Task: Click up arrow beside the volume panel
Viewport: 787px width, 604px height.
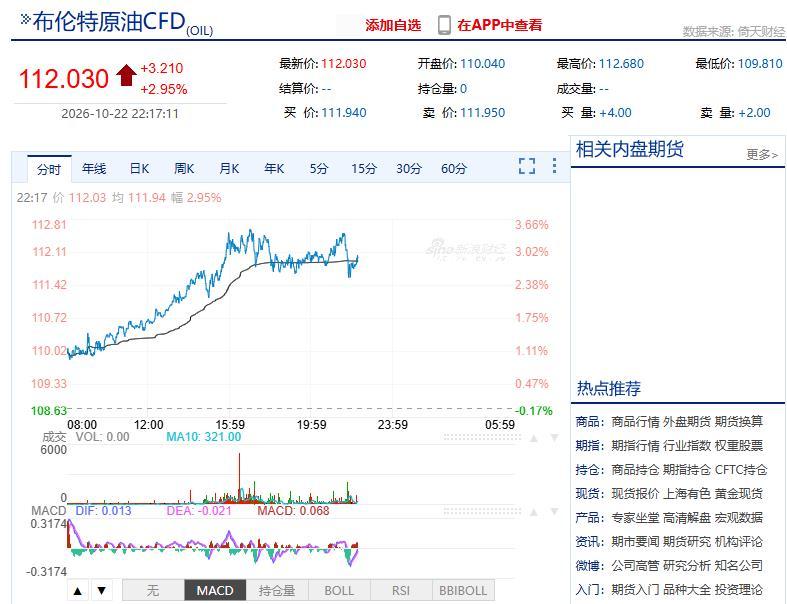Action: coord(534,438)
